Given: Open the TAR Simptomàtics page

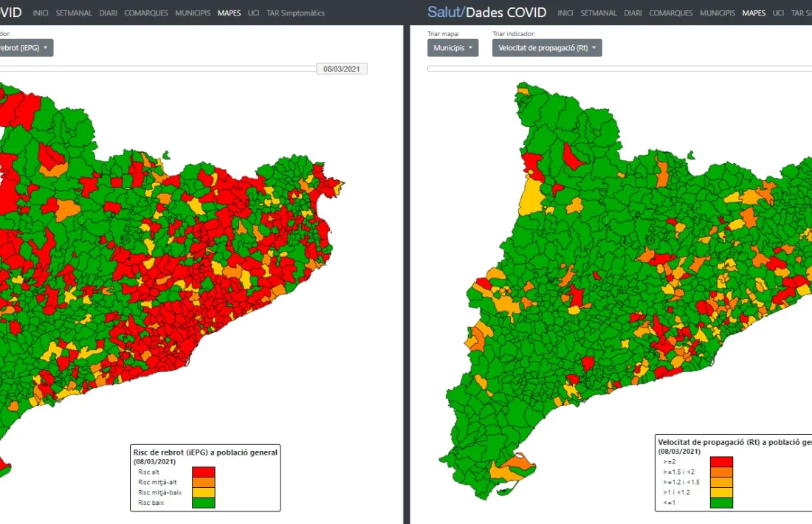Looking at the screenshot, I should [x=294, y=13].
